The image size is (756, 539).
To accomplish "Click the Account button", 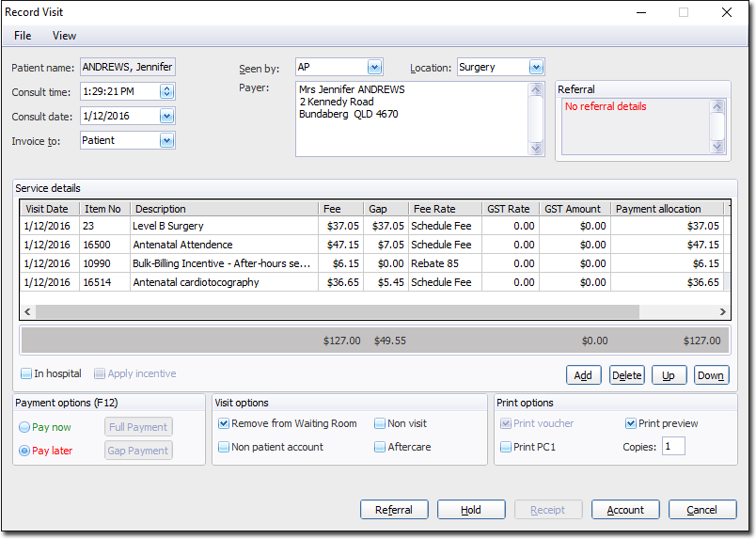I will 625,510.
